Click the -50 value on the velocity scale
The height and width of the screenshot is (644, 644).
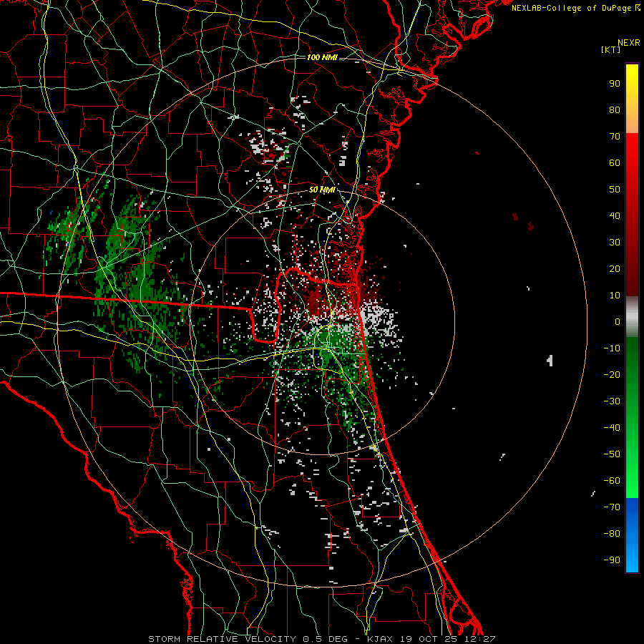tap(612, 454)
